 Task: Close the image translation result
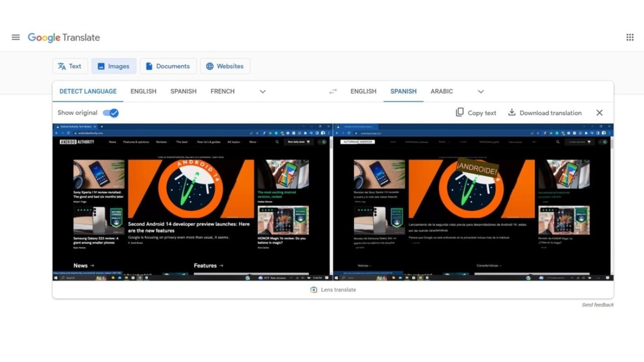(x=599, y=113)
